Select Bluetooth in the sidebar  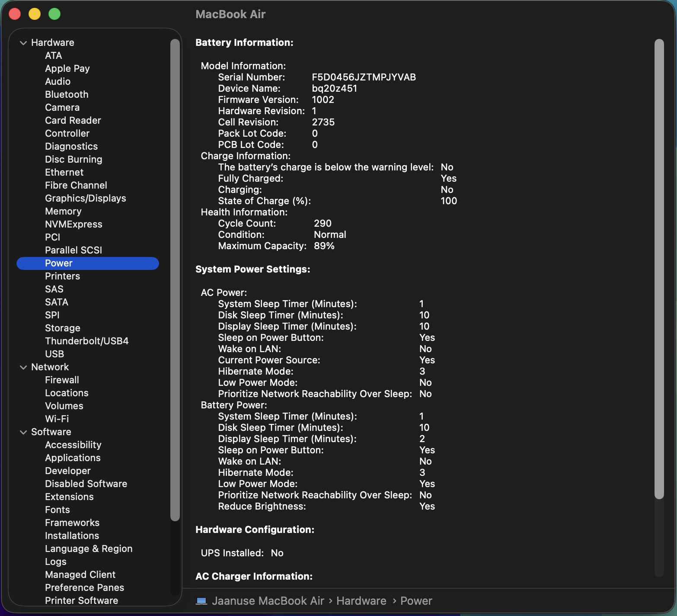point(67,94)
